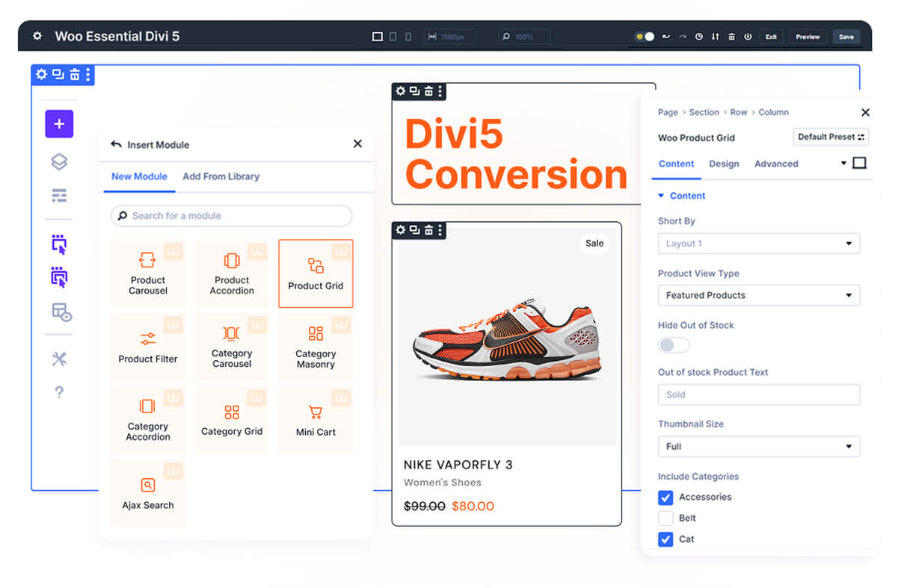Toggle the light/dark mode switch in top bar

point(645,37)
